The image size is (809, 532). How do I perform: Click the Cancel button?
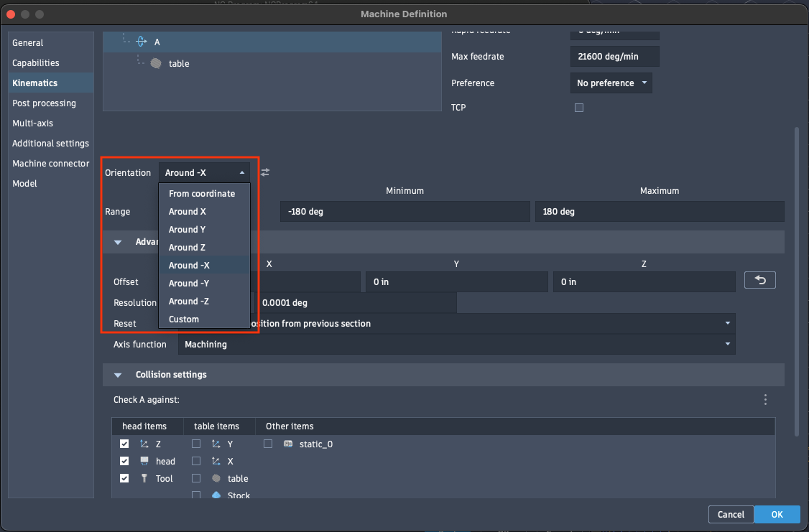click(x=731, y=514)
